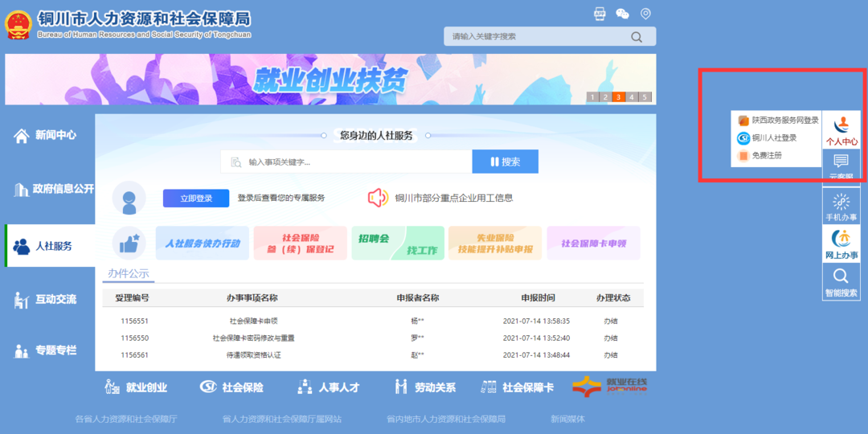Open 智能搜索 sidebar icon
868x434 pixels.
point(841,282)
